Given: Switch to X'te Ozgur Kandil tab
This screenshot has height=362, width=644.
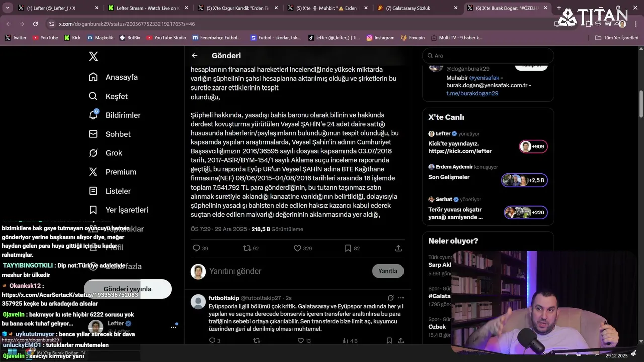Looking at the screenshot, I should pos(236,8).
